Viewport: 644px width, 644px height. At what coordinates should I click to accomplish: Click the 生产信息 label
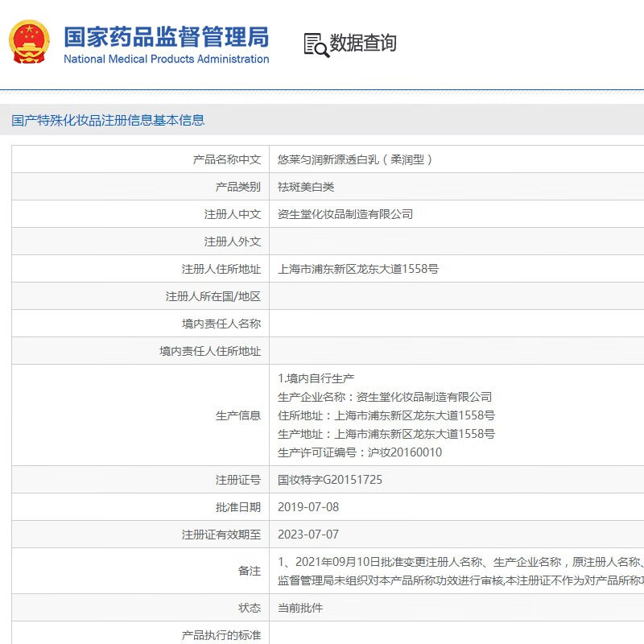pyautogui.click(x=238, y=415)
